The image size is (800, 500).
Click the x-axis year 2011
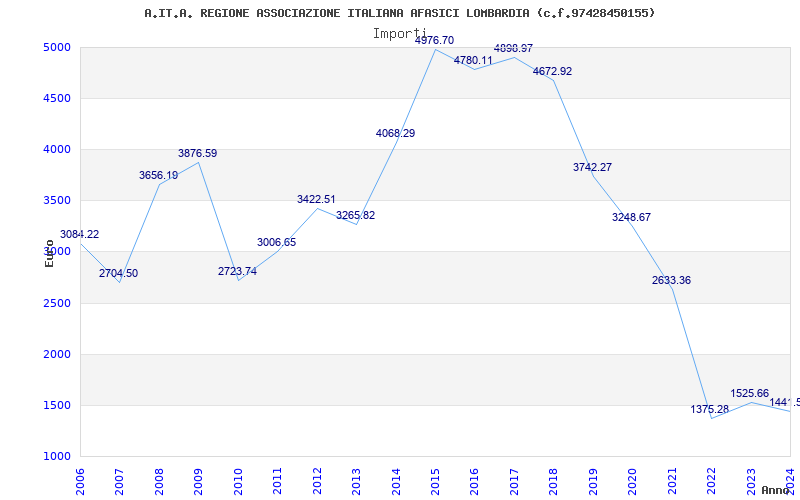click(x=278, y=481)
